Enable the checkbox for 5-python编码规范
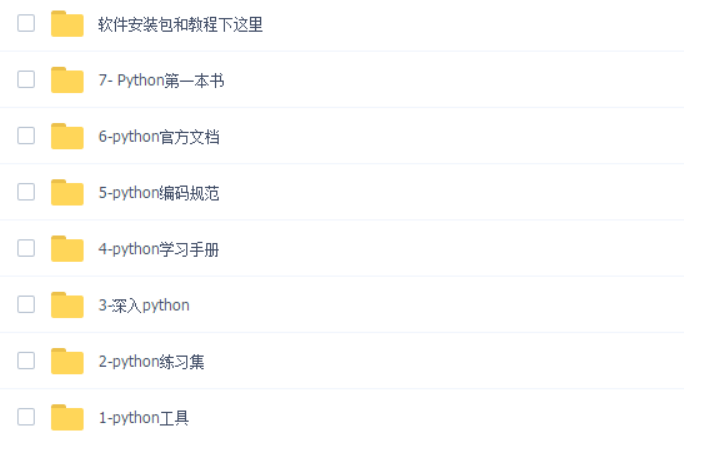Viewport: 721px width, 449px height. tap(26, 192)
